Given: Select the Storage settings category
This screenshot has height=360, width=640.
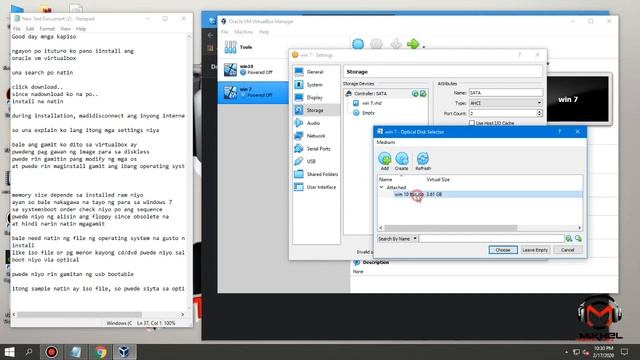Looking at the screenshot, I should [316, 110].
